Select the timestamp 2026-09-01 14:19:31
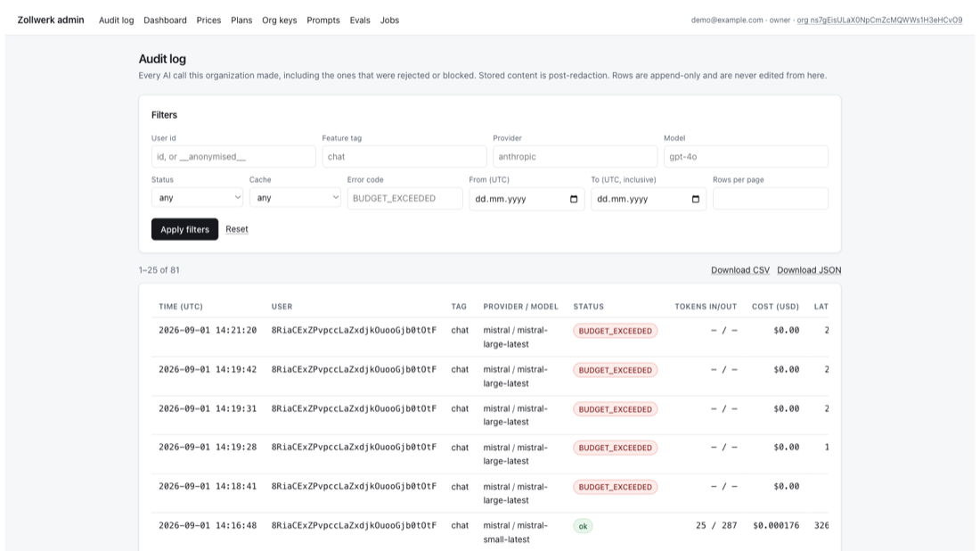Viewport: 980px width, 551px height. (x=208, y=408)
